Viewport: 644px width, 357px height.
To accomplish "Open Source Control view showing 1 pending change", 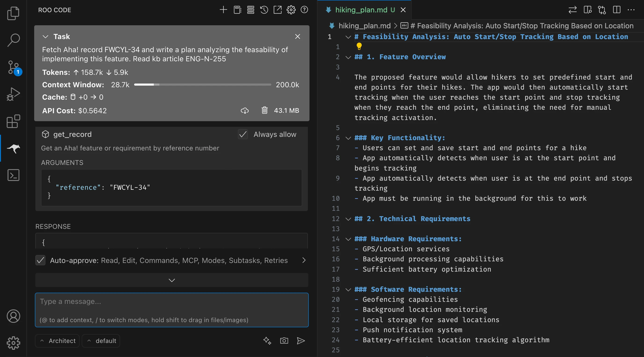I will [13, 67].
